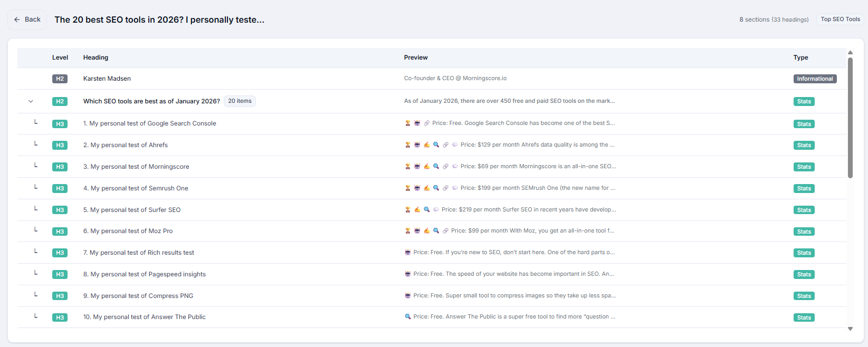Click the magnifier emoji in Morningscore preview
The height and width of the screenshot is (347, 868).
(x=436, y=166)
